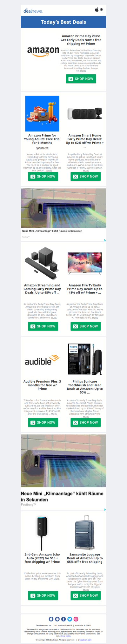
Task: Open the Amazon Fire TV product image
Action: [85, 263]
